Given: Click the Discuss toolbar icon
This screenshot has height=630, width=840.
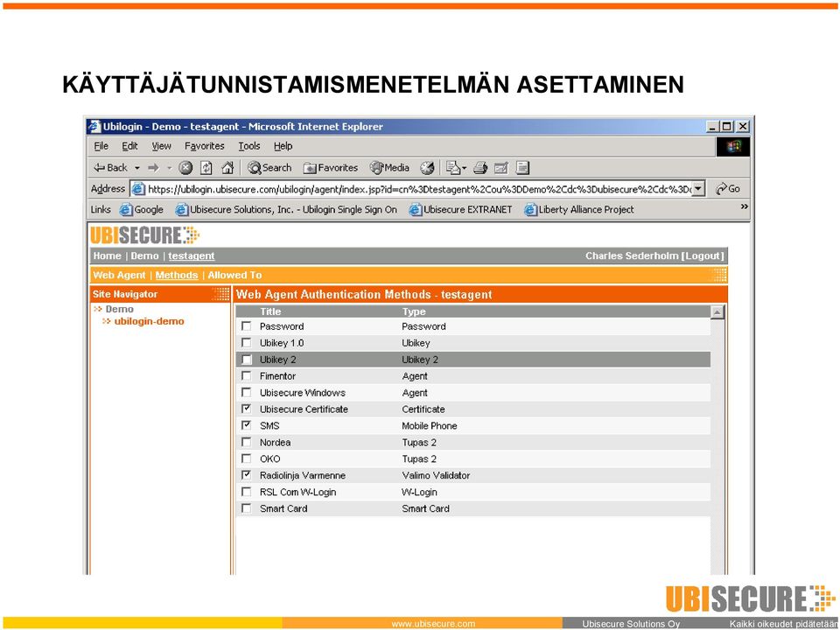Looking at the screenshot, I should click(x=522, y=168).
